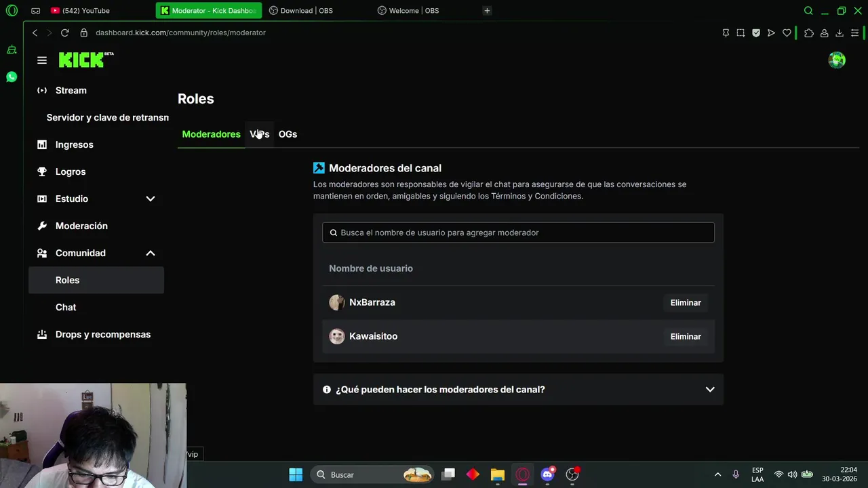Viewport: 868px width, 488px height.
Task: Open OBS Studio from the taskbar
Action: point(572,474)
